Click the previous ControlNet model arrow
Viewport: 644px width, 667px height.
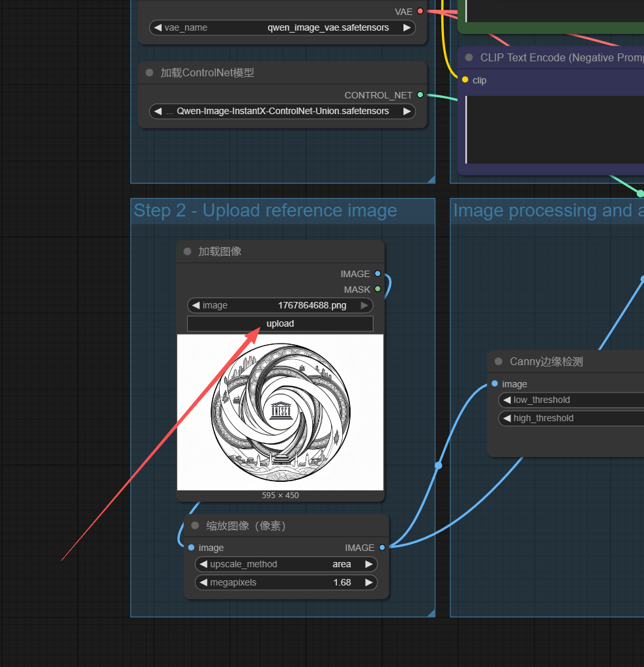158,111
